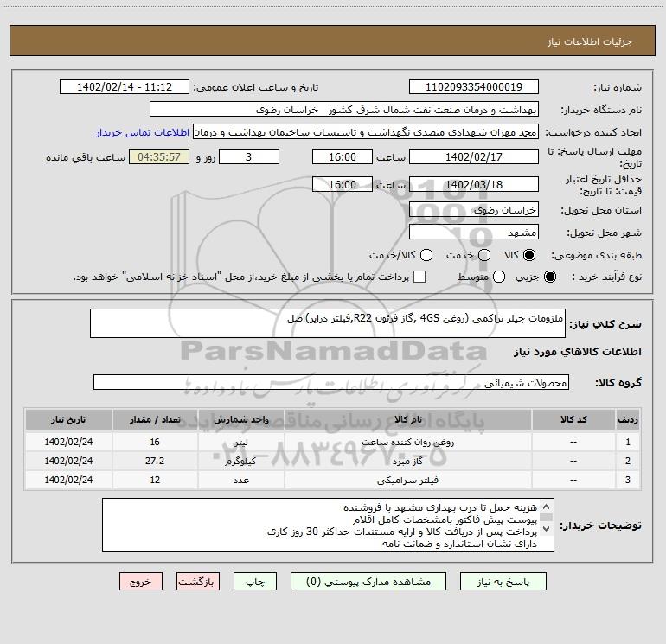Click the شماره نیاز number field
The width and height of the screenshot is (666, 644).
[x=474, y=87]
